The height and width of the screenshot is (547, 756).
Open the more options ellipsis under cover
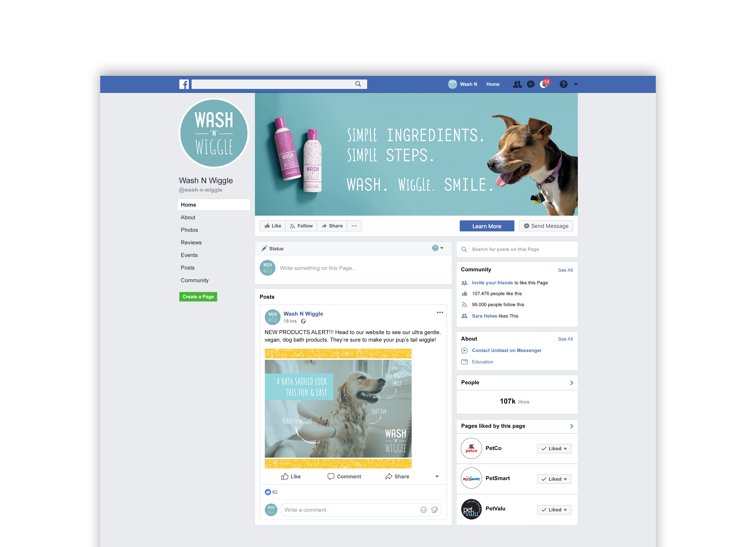(x=354, y=226)
